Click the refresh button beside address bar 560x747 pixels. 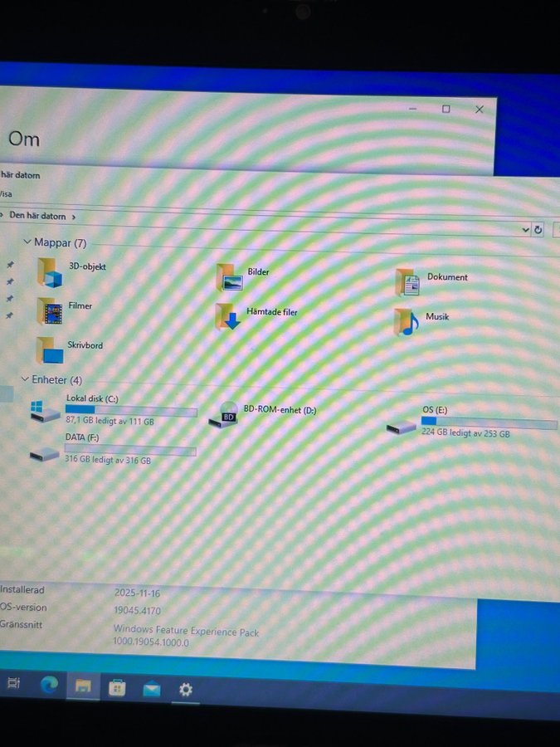click(538, 230)
